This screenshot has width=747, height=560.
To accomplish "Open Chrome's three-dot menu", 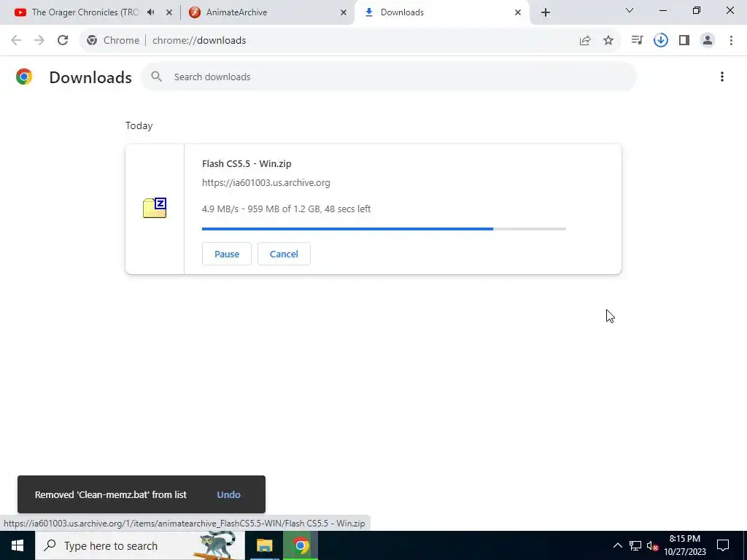I will [731, 41].
